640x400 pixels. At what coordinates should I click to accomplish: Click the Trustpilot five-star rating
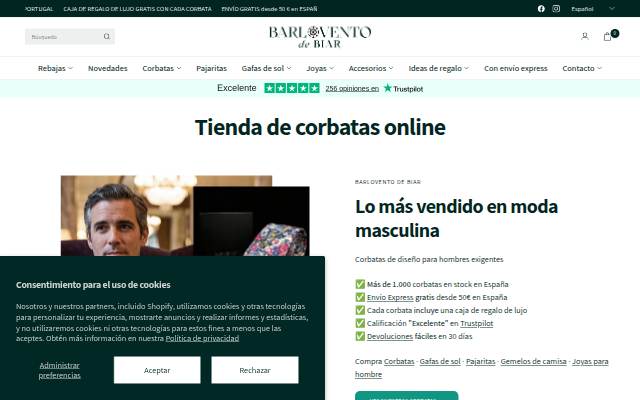click(292, 88)
